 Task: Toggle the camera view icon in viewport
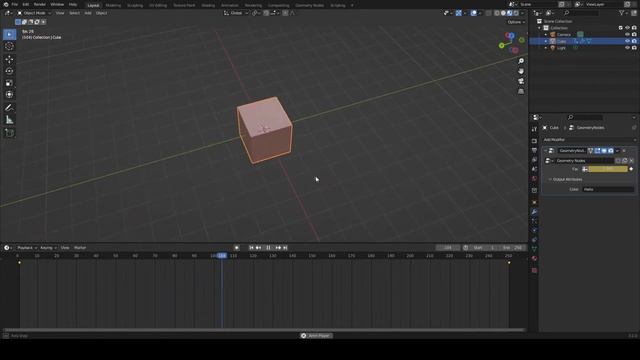(x=521, y=81)
